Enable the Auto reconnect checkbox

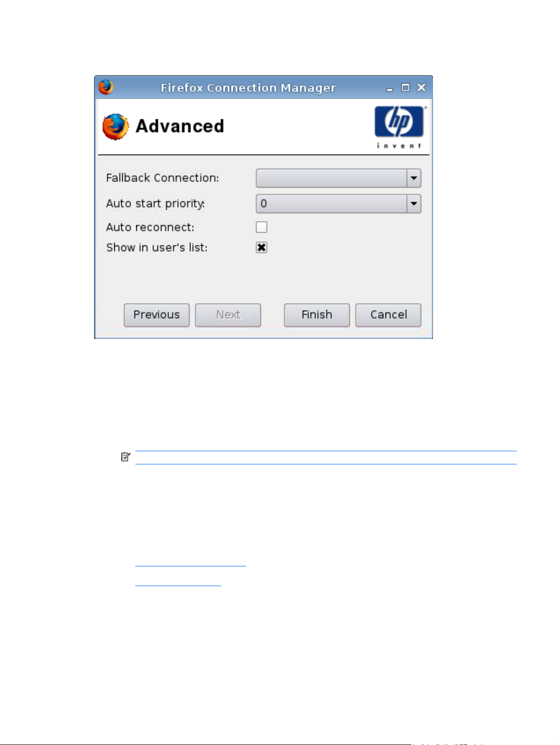pyautogui.click(x=261, y=227)
